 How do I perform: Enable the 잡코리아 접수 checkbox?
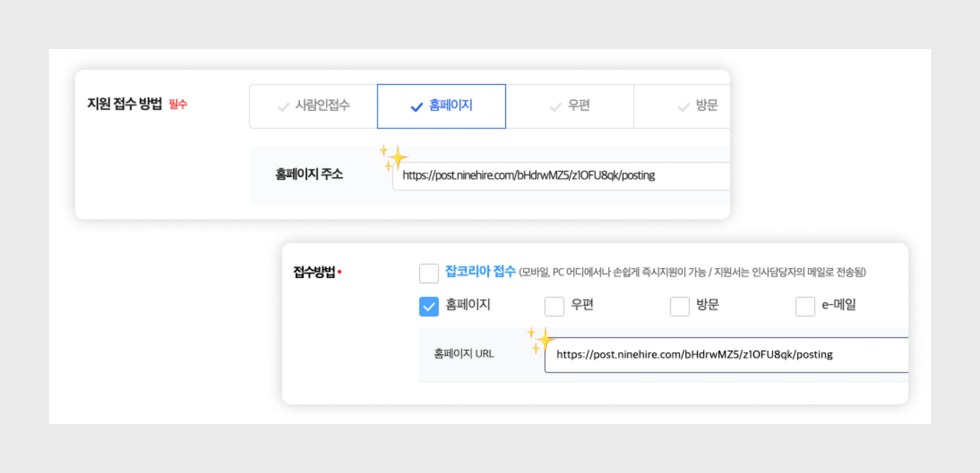[428, 273]
